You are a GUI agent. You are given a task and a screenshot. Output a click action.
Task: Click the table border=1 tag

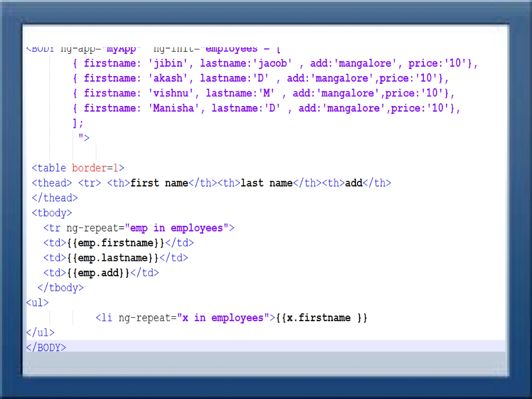[78, 168]
